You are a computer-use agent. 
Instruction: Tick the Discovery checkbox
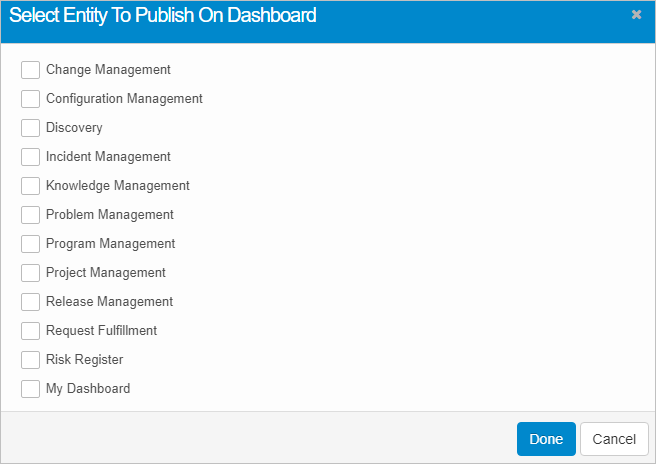click(30, 128)
